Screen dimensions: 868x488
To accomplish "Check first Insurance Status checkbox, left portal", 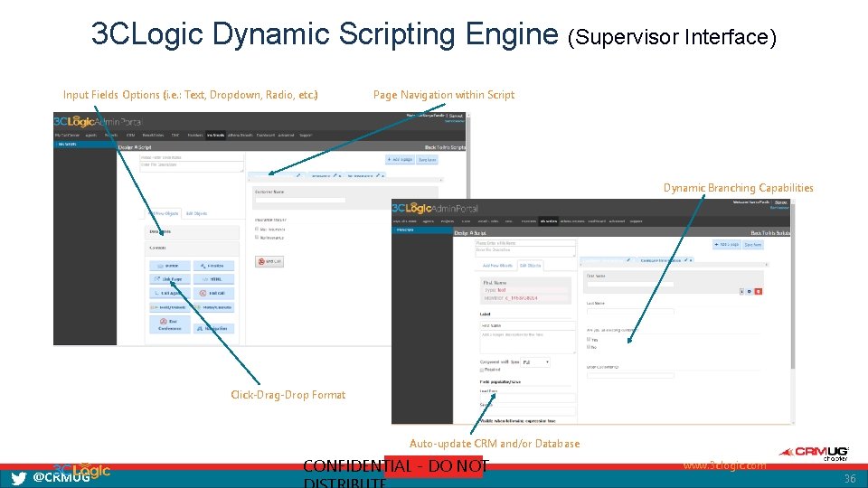I will click(x=257, y=229).
